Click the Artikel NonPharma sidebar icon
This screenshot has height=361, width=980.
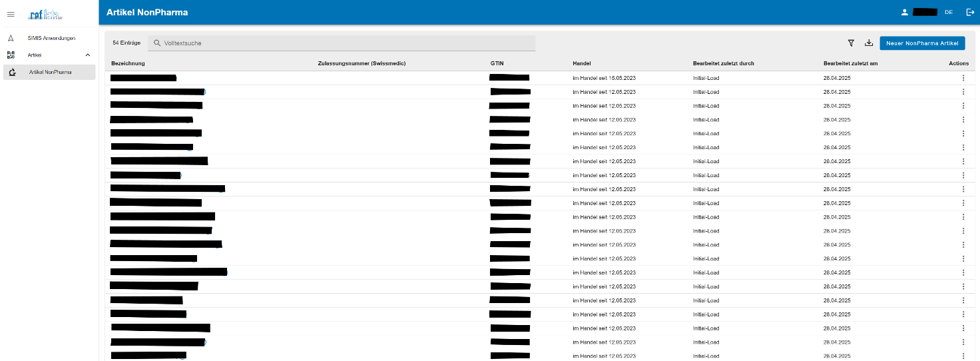tap(13, 72)
